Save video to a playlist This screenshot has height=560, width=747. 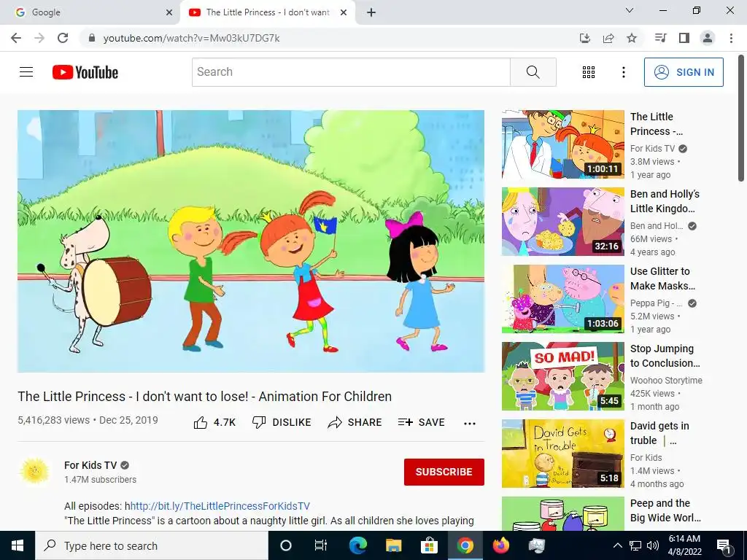click(x=421, y=422)
